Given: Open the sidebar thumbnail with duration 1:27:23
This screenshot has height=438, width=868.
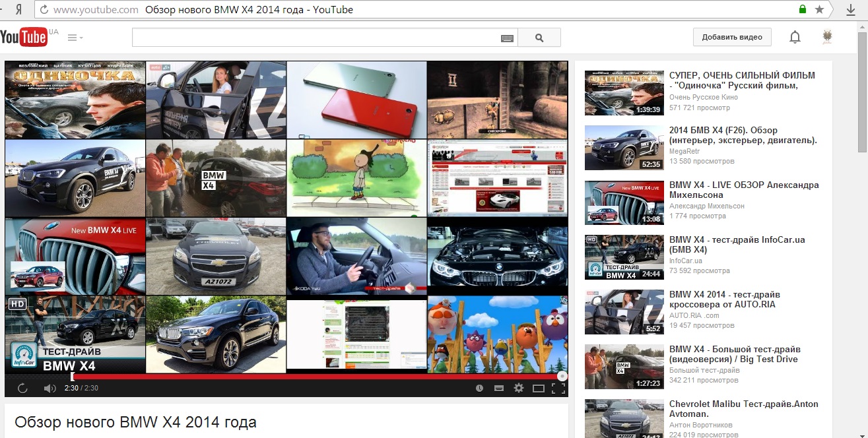Looking at the screenshot, I should (624, 367).
